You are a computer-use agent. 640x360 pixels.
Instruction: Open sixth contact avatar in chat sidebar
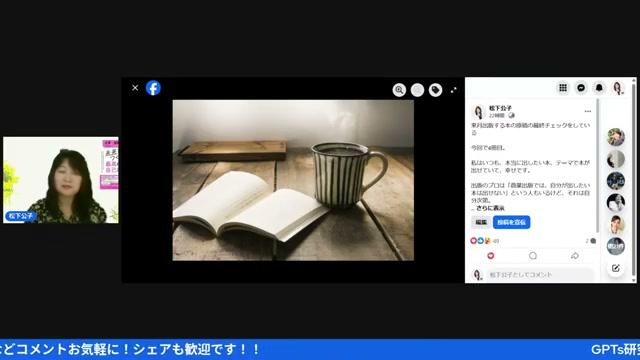(616, 246)
